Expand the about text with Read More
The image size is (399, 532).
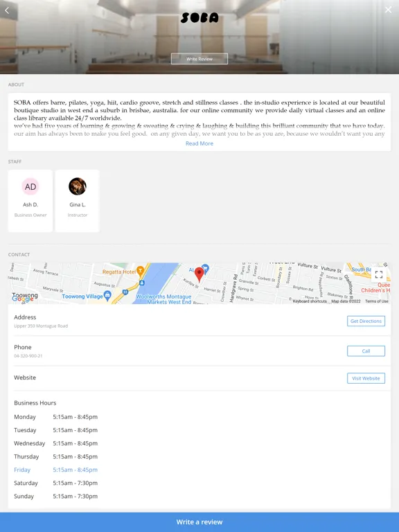tap(199, 143)
